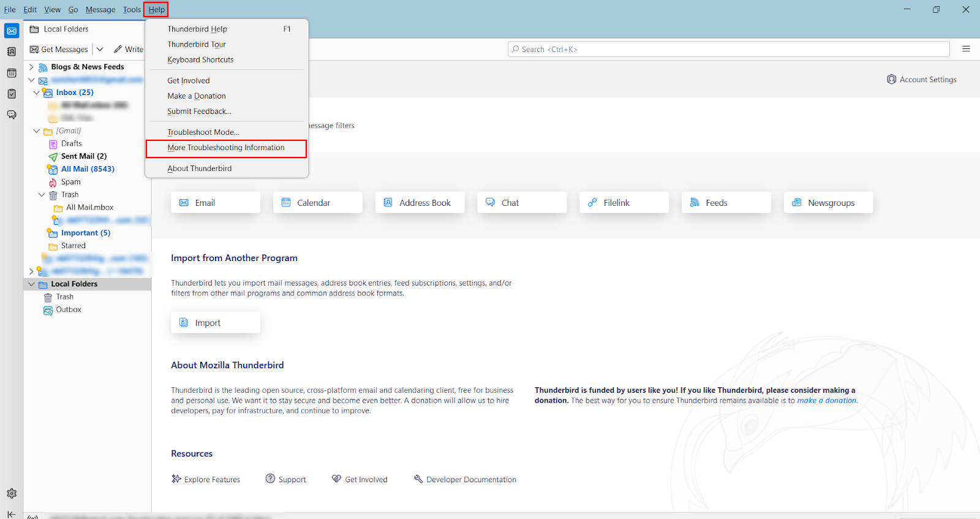
Task: Collapse the [Gmail] folder group
Action: [36, 131]
